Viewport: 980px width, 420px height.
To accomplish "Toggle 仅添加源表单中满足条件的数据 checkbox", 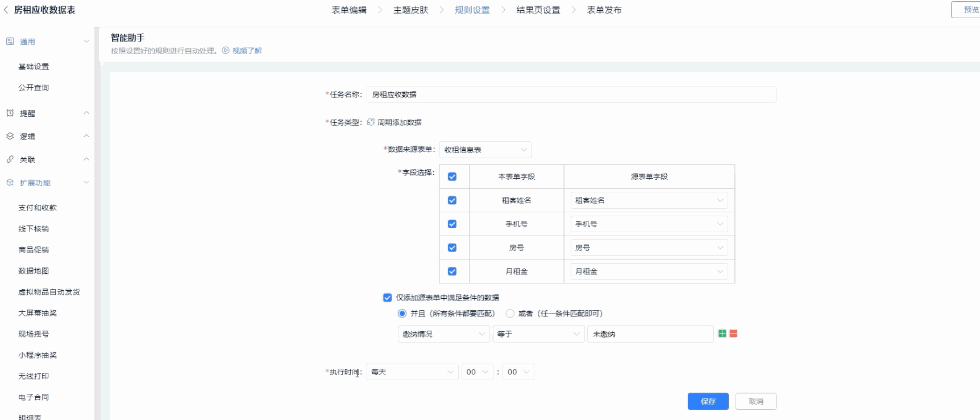I will click(388, 298).
